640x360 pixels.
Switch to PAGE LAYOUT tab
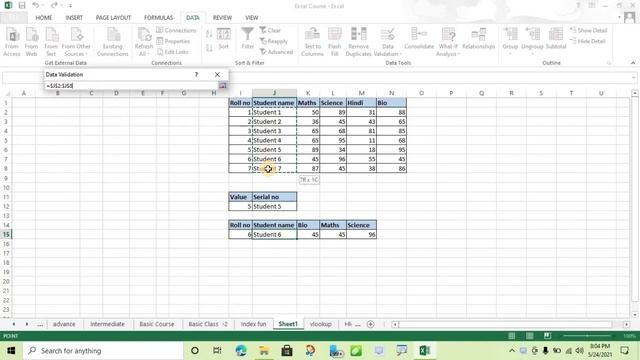113,18
